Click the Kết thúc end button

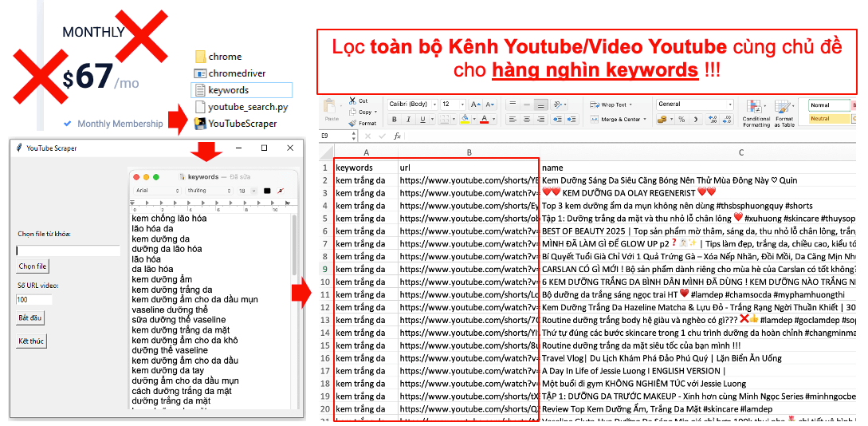(x=31, y=341)
